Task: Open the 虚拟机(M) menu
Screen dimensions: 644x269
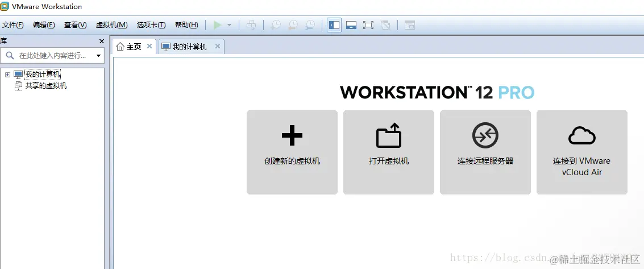Action: pyautogui.click(x=112, y=25)
